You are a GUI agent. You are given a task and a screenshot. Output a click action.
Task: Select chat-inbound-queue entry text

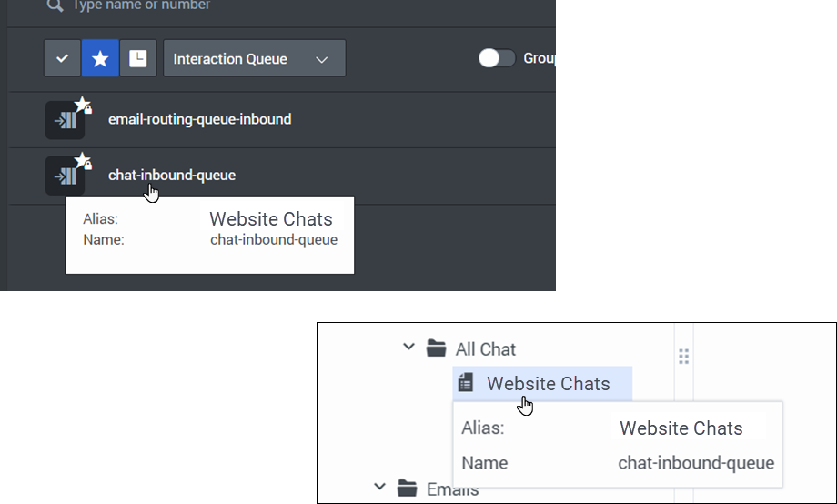coord(172,175)
